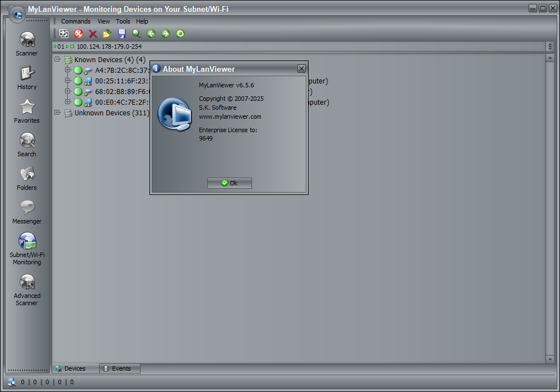Open the Folders sidebar section
Viewport: 560px width, 392px height.
coord(27,178)
